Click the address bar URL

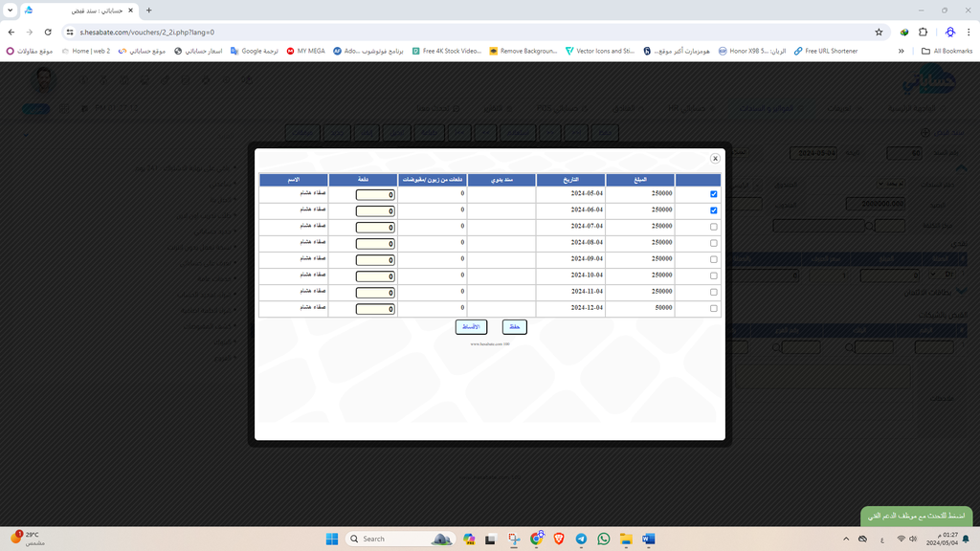point(146,32)
